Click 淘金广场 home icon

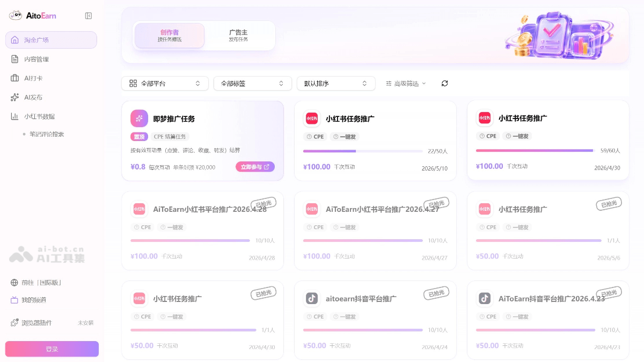pyautogui.click(x=14, y=40)
